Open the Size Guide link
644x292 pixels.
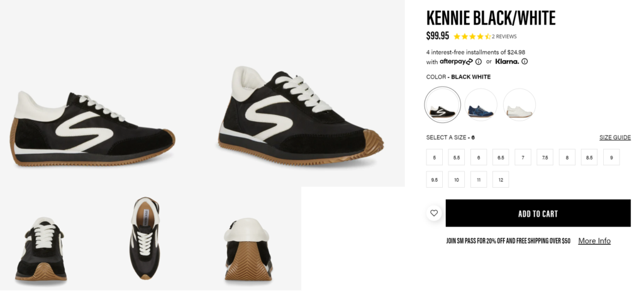click(x=614, y=138)
